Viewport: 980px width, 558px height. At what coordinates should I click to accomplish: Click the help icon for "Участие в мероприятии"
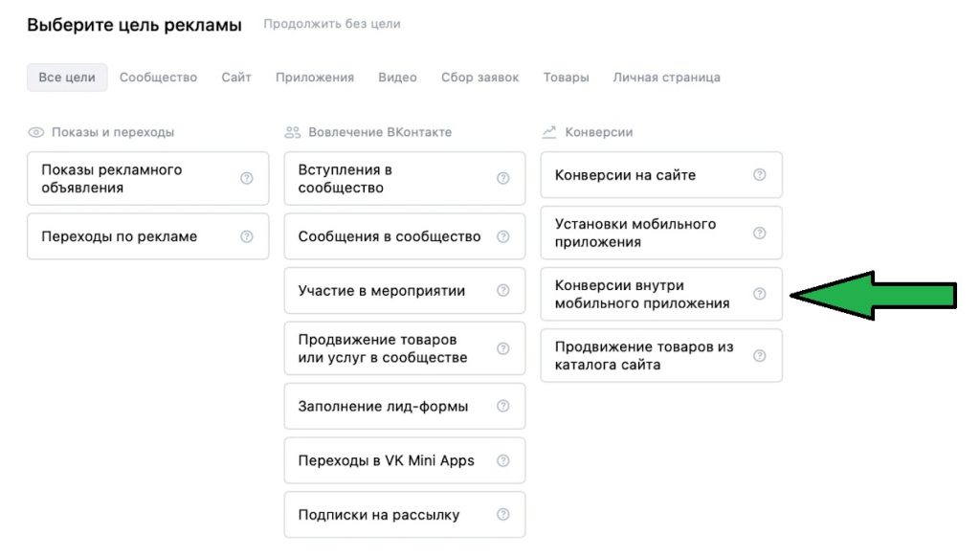tap(502, 290)
